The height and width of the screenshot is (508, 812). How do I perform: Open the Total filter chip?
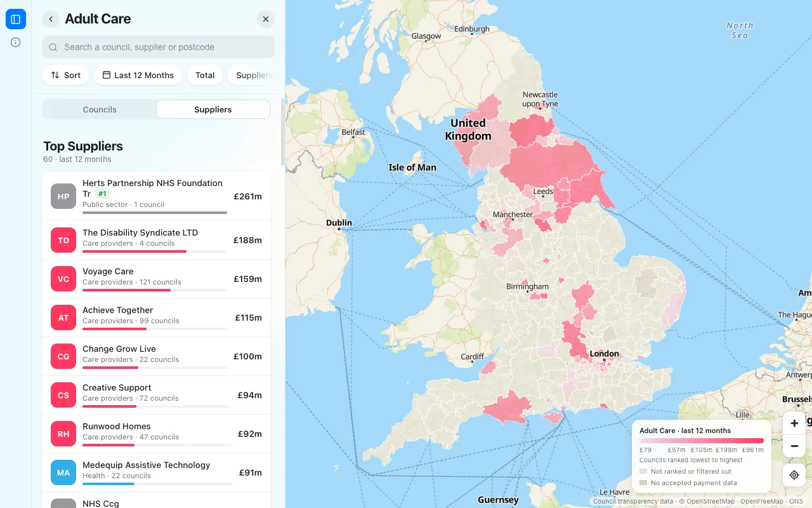point(205,75)
